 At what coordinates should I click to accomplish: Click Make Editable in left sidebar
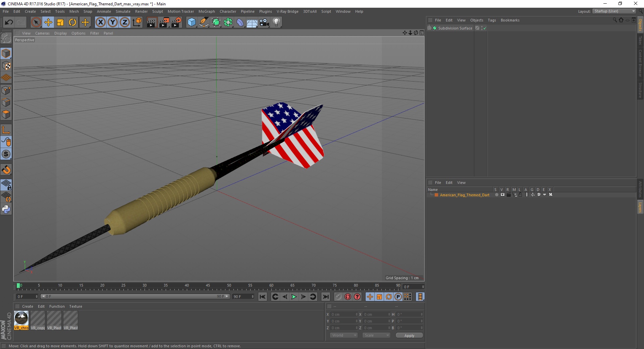point(6,38)
